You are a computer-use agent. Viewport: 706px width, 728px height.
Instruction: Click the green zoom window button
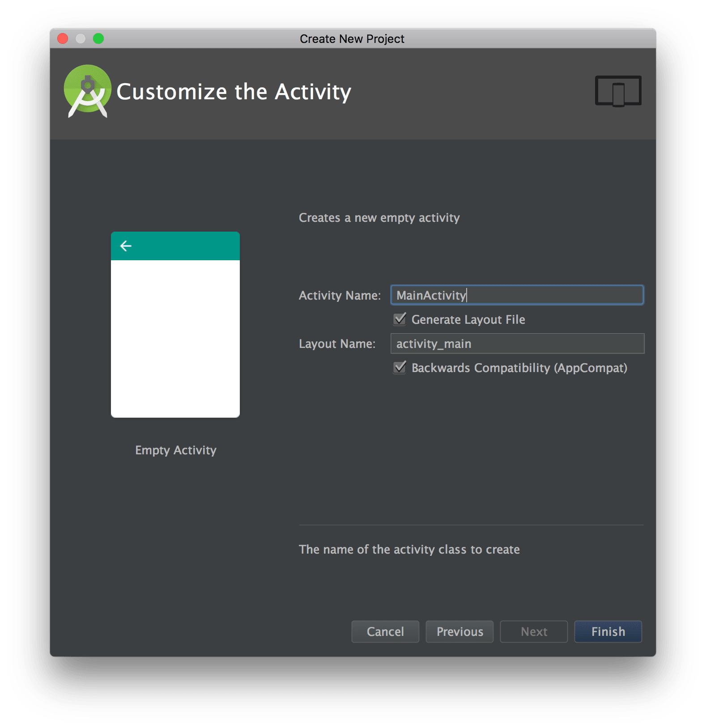click(98, 38)
